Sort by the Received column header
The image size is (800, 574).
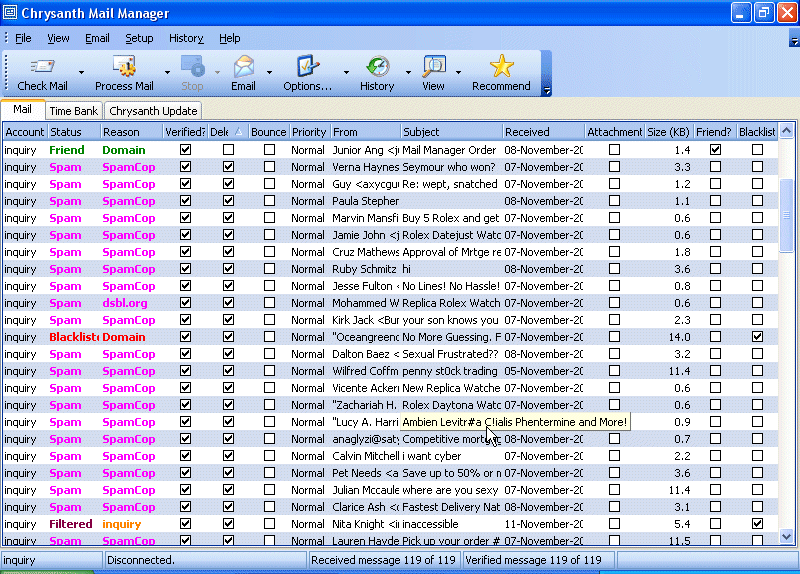tap(543, 132)
